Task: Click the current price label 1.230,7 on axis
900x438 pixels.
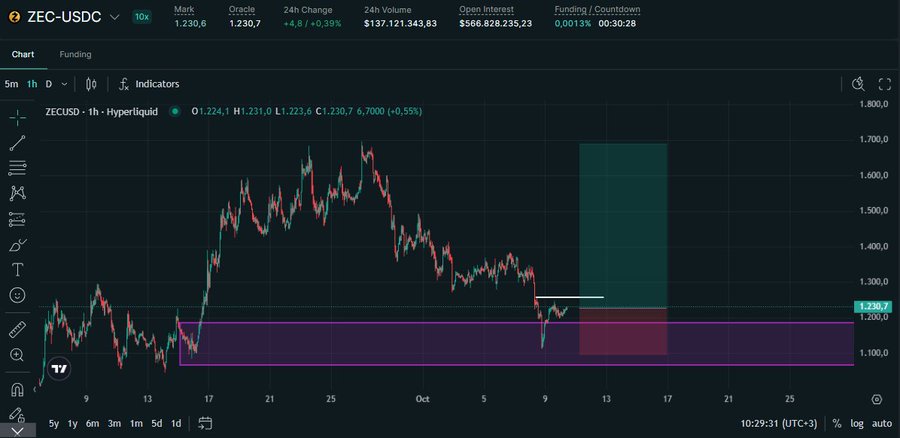Action: pyautogui.click(x=873, y=307)
